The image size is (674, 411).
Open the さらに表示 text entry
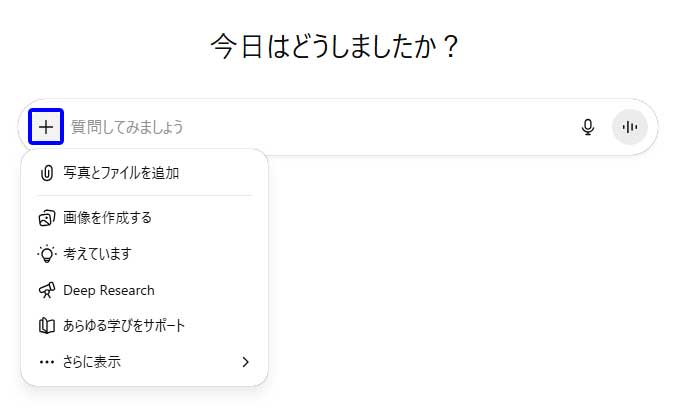[x=92, y=362]
